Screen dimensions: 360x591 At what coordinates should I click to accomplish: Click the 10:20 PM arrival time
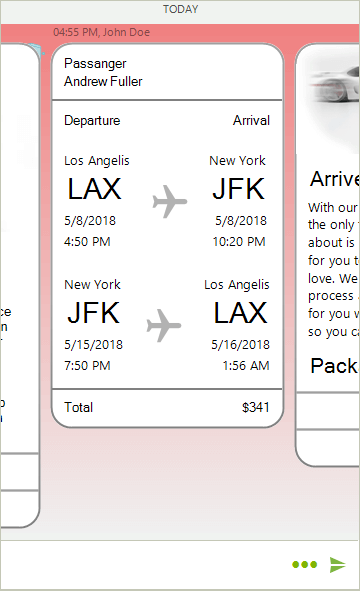point(239,242)
